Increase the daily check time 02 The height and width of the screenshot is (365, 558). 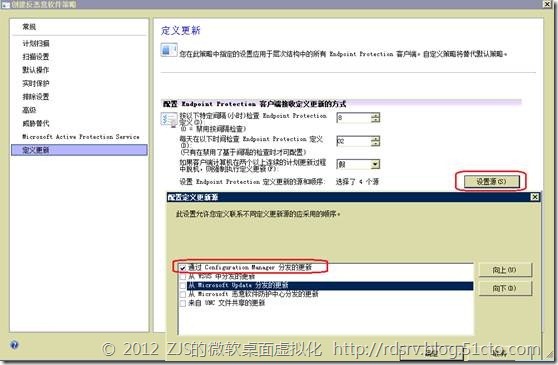point(375,138)
